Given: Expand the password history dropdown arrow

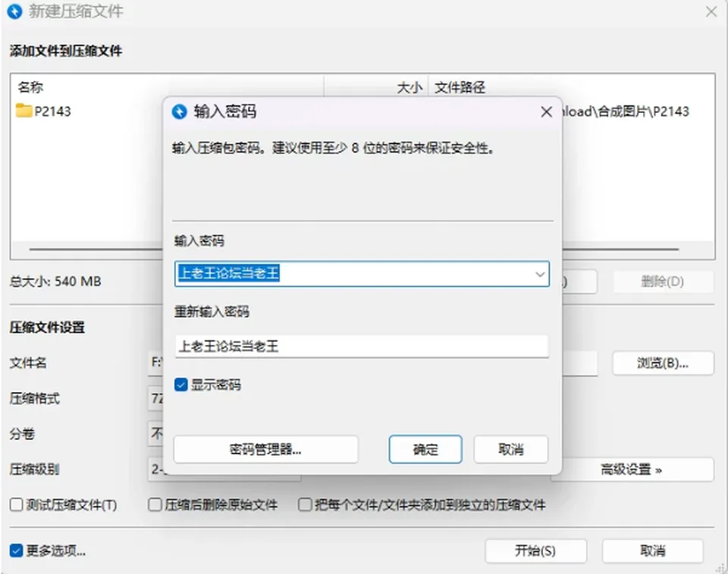Looking at the screenshot, I should (x=539, y=274).
